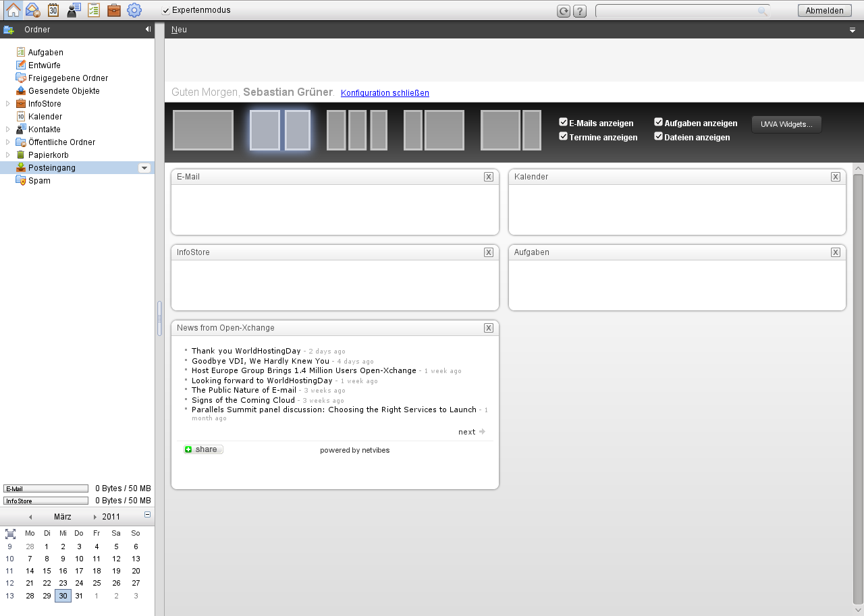Click the E-Mail quota bar showing 0 Bytes
The width and height of the screenshot is (864, 616).
click(x=46, y=488)
